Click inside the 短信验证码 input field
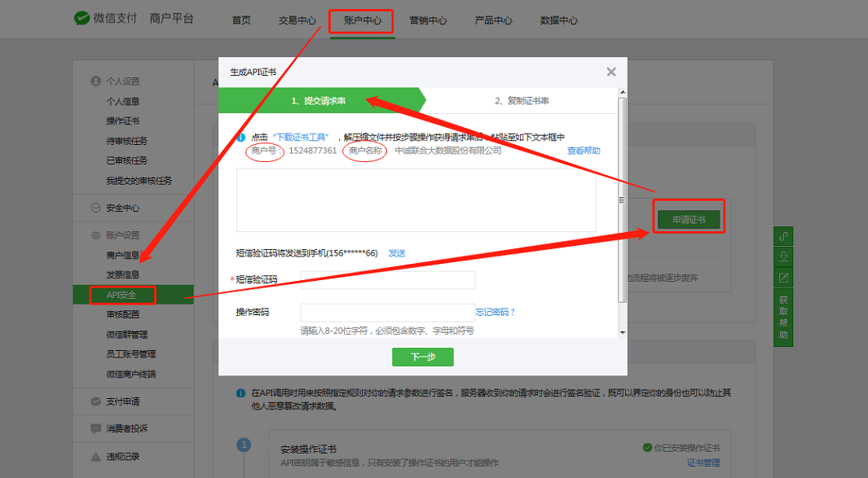 pos(387,279)
